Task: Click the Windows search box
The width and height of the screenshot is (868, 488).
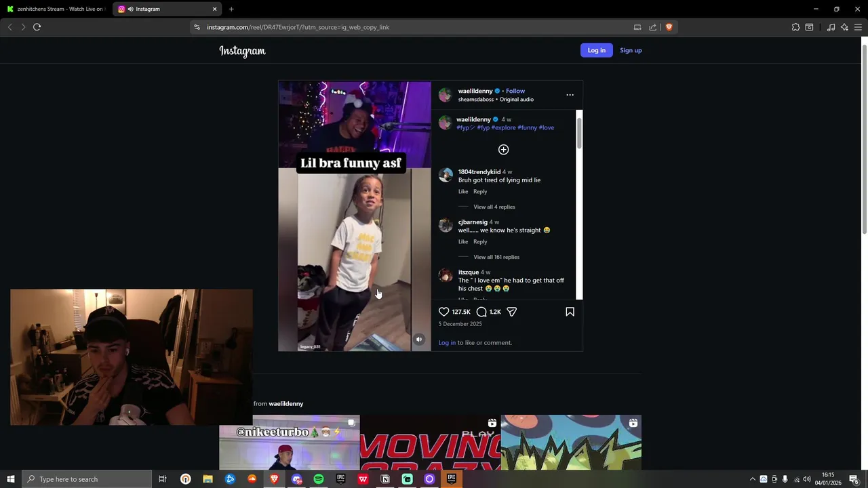Action: click(87, 479)
